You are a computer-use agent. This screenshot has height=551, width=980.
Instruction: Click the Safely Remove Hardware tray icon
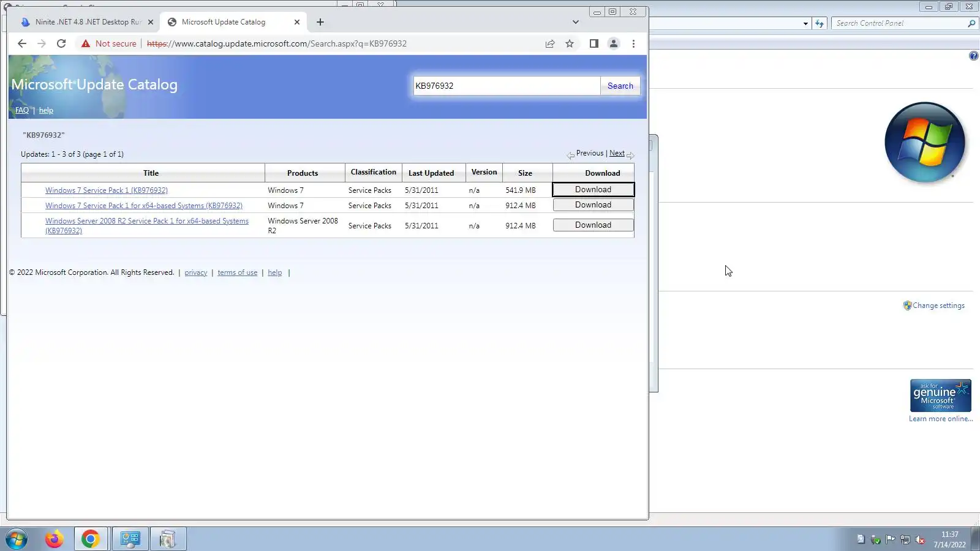pos(875,539)
